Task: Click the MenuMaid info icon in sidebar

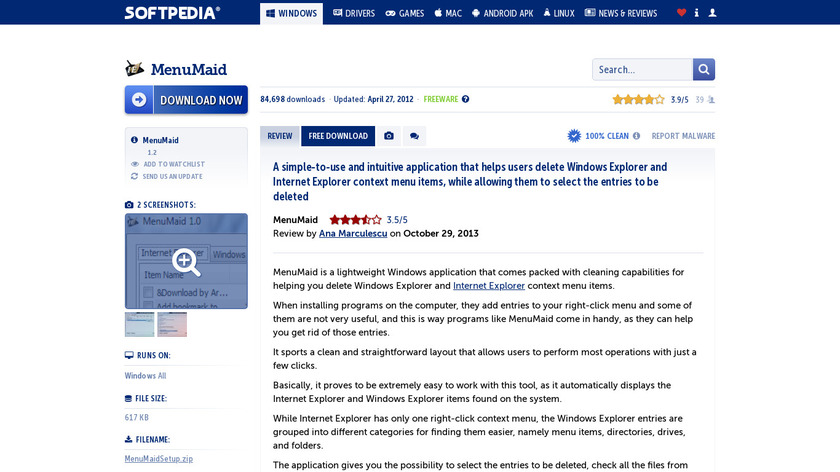Action: tap(134, 140)
